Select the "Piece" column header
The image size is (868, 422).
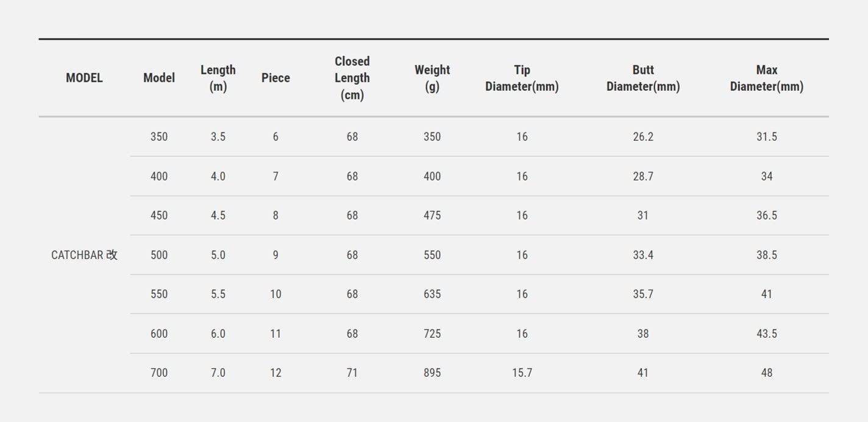tap(276, 78)
